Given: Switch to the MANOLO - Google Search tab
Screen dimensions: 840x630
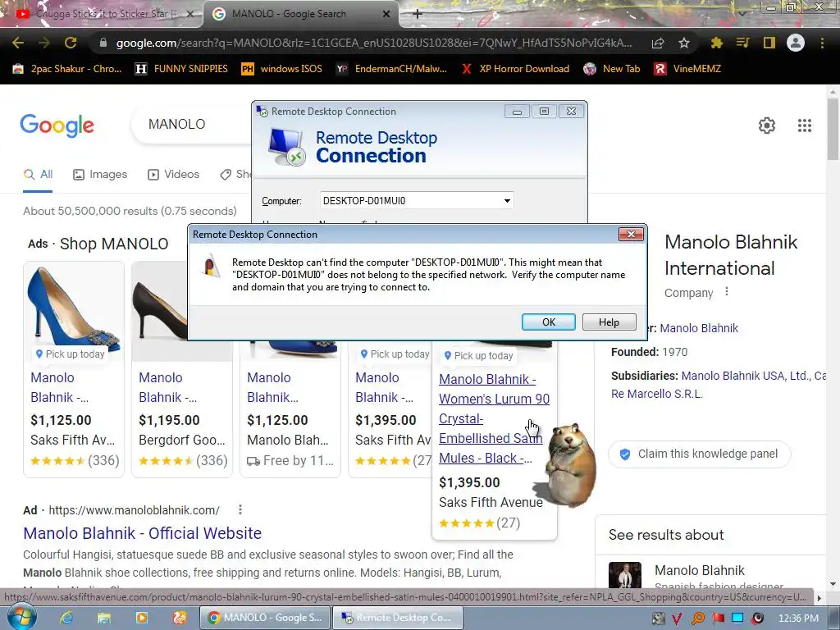Looking at the screenshot, I should (x=300, y=14).
